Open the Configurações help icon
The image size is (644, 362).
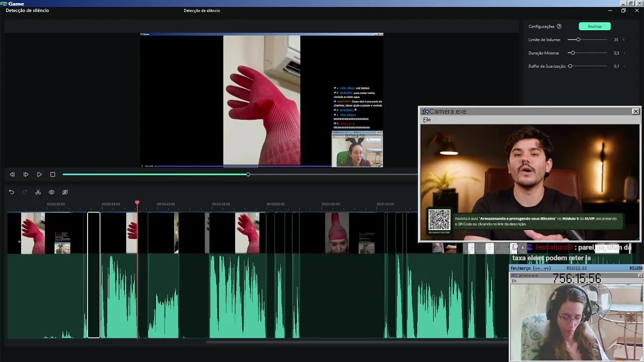pyautogui.click(x=559, y=27)
